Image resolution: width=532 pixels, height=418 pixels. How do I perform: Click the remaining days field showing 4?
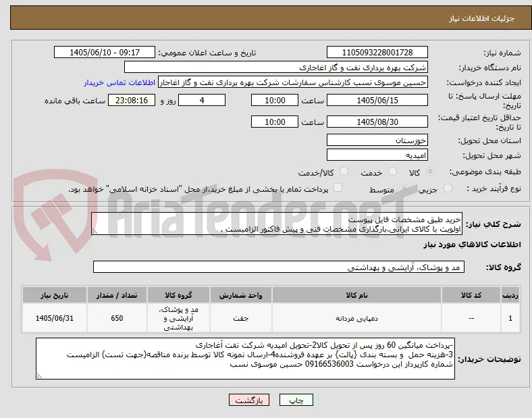(202, 100)
